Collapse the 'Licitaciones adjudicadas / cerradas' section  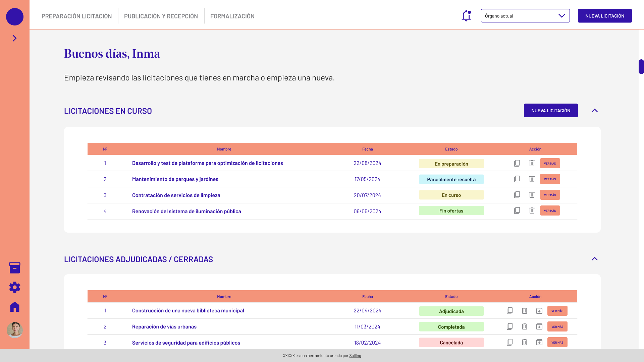594,259
